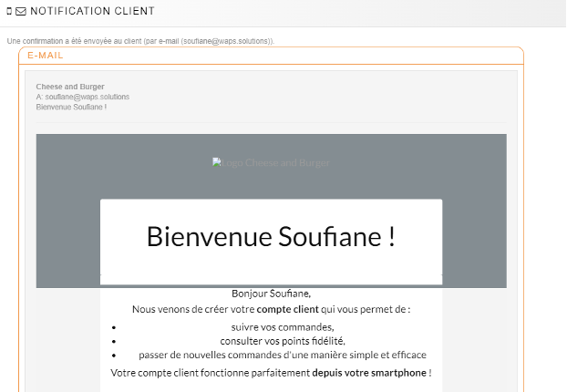Click the broken Cheese and Burger logo image
Image resolution: width=567 pixels, height=392 pixels.
coord(271,163)
